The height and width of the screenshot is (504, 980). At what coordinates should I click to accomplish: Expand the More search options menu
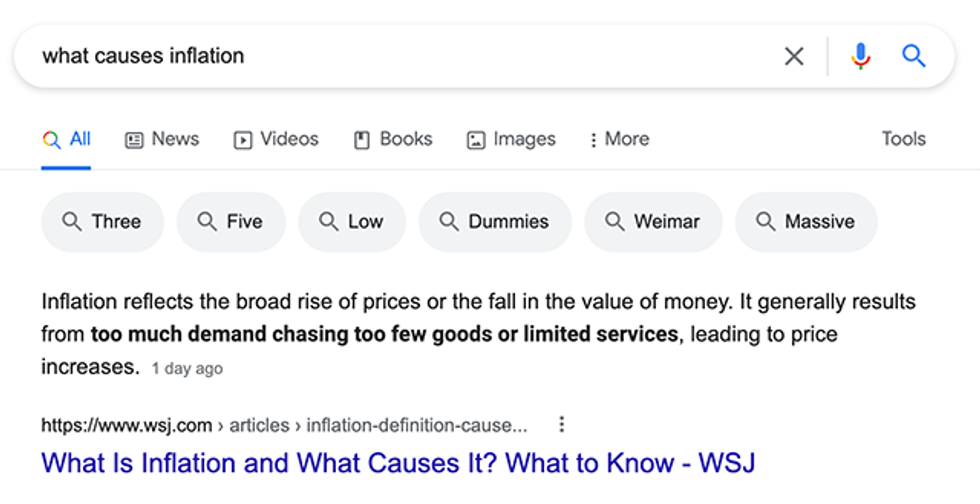tap(619, 139)
